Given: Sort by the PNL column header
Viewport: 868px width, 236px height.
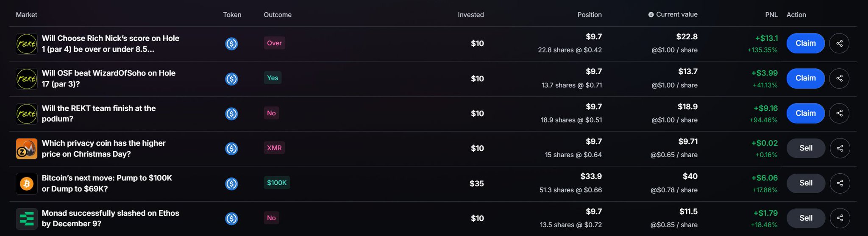Looking at the screenshot, I should point(771,15).
